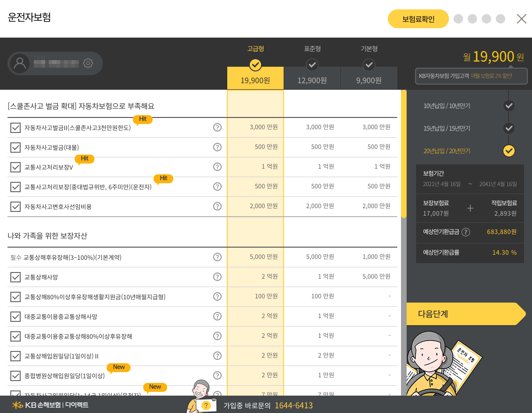The image size is (532, 413).
Task: Click the yellow vertical scrollbar
Action: coord(403,154)
